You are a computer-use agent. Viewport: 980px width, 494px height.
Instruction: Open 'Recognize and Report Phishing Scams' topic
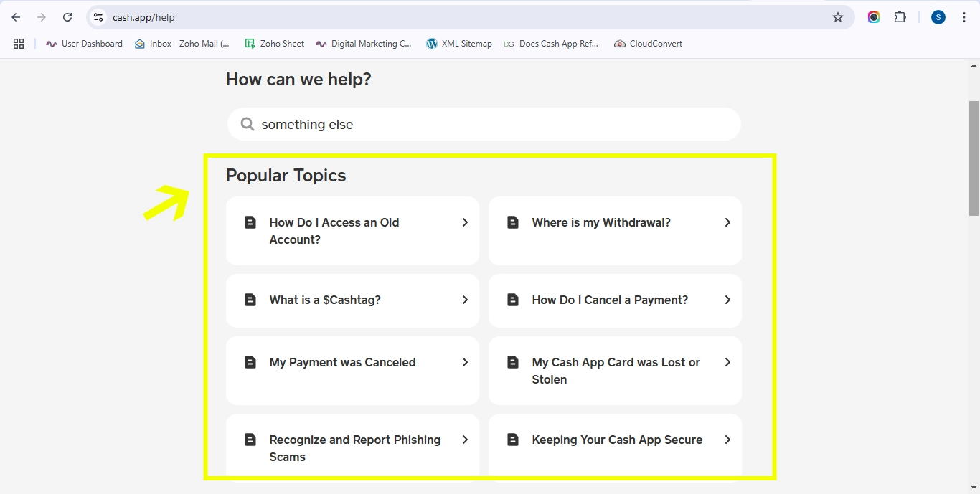click(352, 448)
